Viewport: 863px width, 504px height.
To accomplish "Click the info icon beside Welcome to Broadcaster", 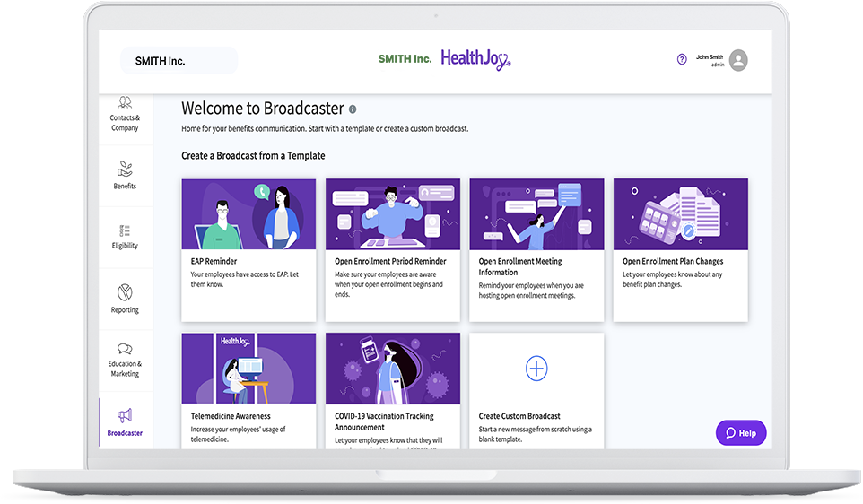I will [x=353, y=109].
